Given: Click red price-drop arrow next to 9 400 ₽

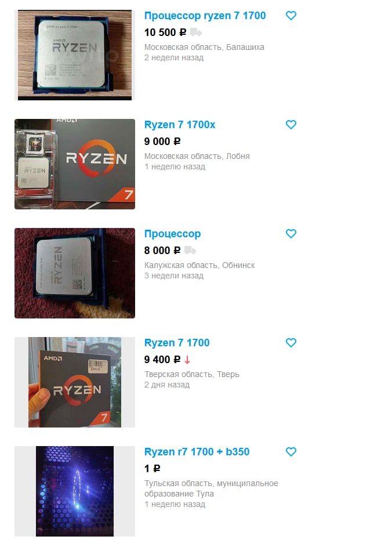Looking at the screenshot, I should click(x=187, y=360).
